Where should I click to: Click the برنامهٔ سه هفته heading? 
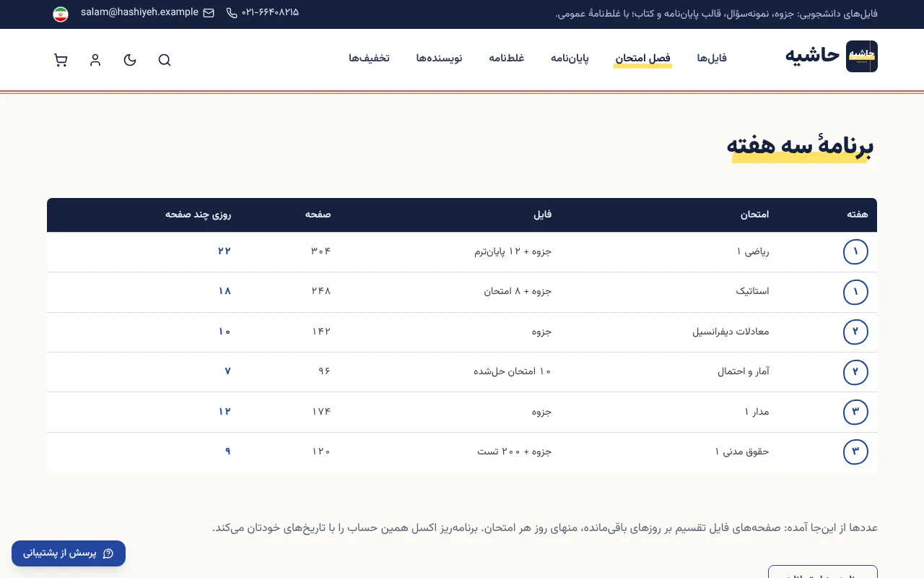tap(800, 146)
